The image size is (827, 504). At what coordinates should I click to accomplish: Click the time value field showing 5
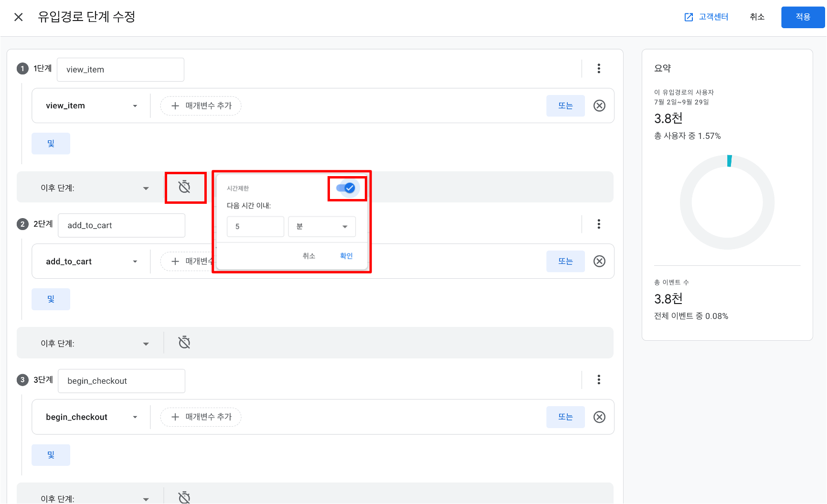pos(255,227)
